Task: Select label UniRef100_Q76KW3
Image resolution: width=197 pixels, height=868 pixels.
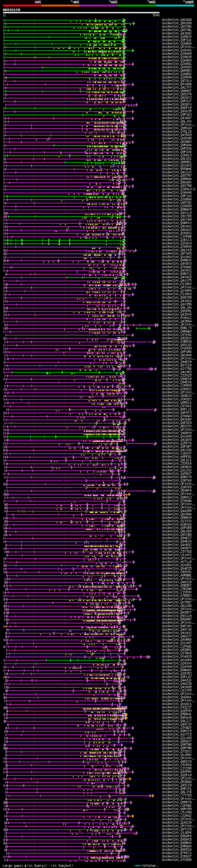Action: point(177,416)
